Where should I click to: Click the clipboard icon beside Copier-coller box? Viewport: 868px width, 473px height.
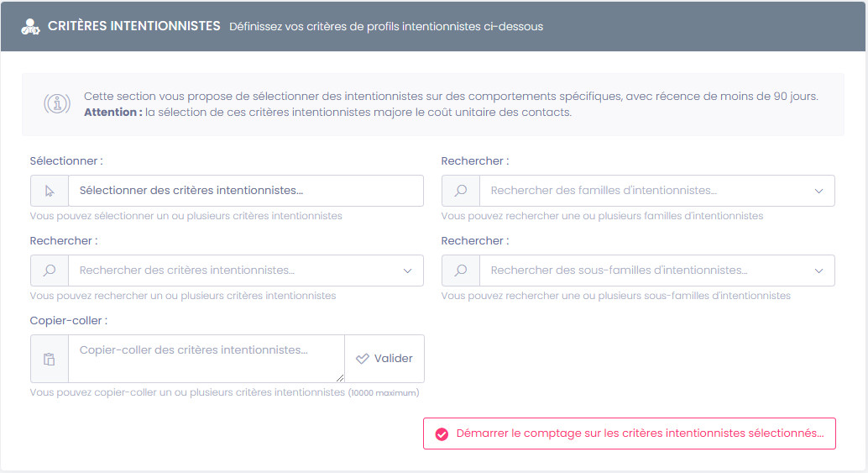[50, 359]
